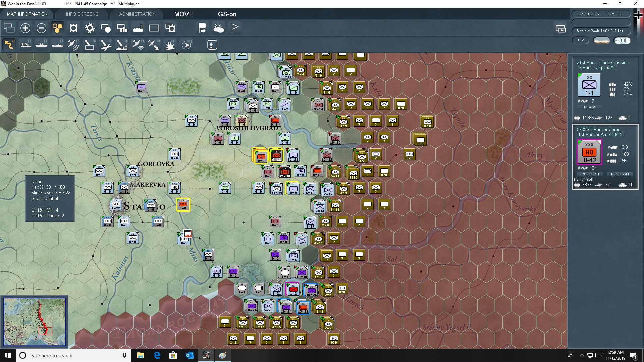Open the ADMINISTRATION tab
This screenshot has height=362, width=644.
click(x=137, y=14)
